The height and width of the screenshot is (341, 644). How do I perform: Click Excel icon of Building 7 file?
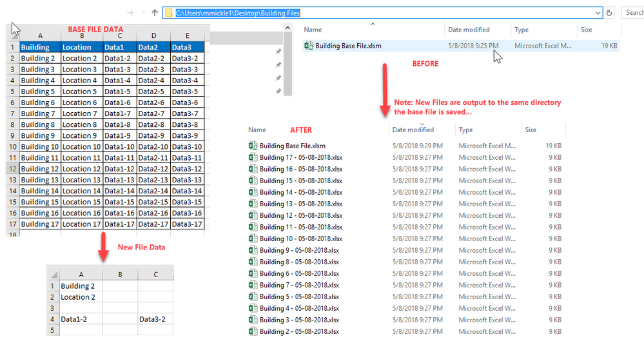pyautogui.click(x=253, y=285)
